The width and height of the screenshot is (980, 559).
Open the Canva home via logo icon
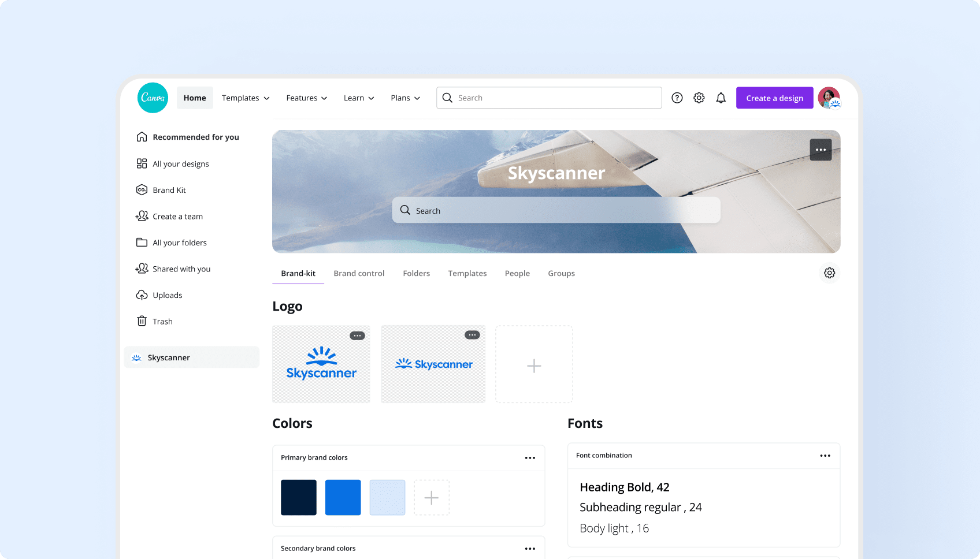pos(152,98)
